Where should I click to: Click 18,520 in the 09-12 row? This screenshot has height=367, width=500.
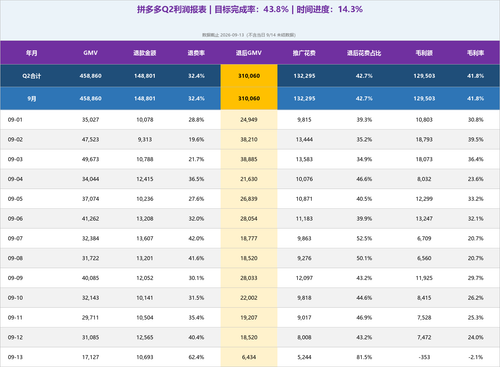point(249,337)
